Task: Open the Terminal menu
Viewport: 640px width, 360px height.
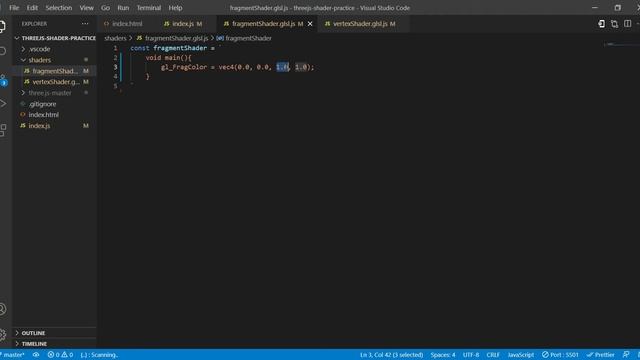Action: pyautogui.click(x=149, y=8)
